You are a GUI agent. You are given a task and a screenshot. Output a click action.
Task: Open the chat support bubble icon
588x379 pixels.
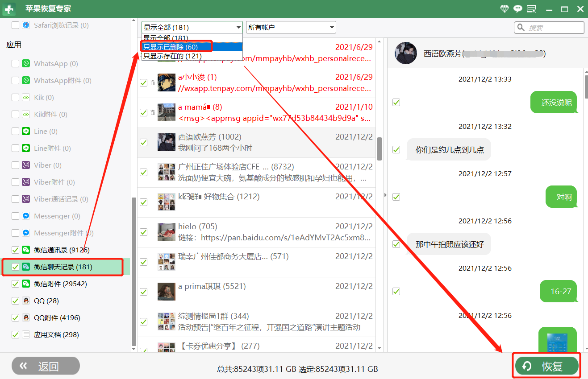click(x=518, y=9)
